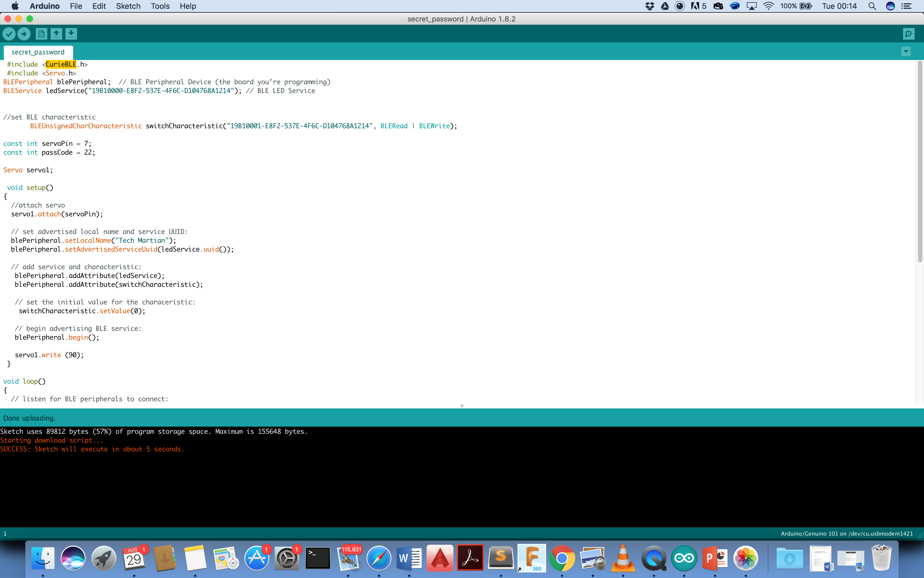
Task: Open the Serial Monitor magnifier icon
Action: tap(909, 34)
